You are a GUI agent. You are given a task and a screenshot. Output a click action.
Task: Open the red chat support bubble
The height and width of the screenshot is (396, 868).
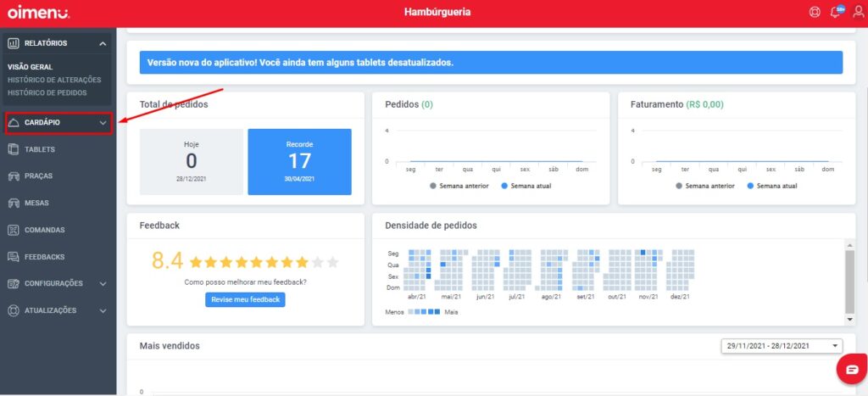(x=852, y=370)
